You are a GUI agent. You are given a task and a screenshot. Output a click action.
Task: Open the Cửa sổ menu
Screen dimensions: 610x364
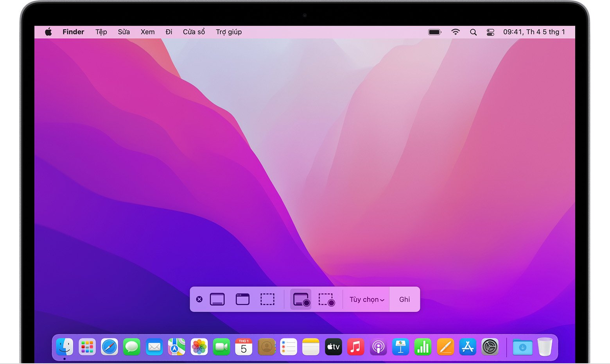[194, 32]
